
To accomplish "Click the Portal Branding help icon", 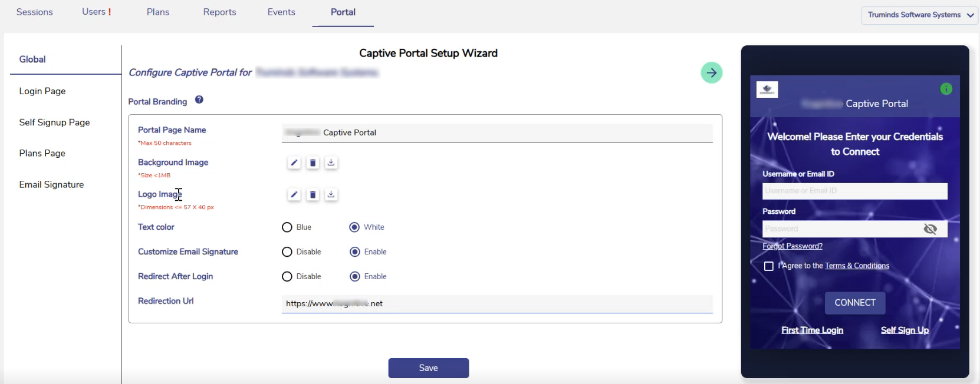I will pyautogui.click(x=199, y=100).
